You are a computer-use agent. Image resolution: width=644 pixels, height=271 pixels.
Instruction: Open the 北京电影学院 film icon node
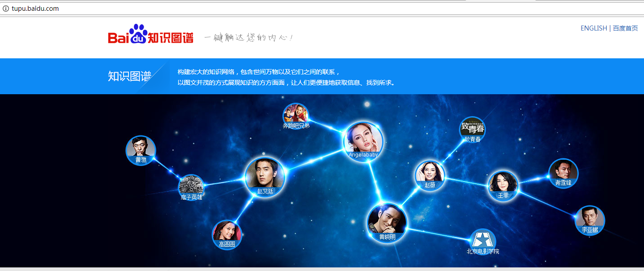pyautogui.click(x=483, y=242)
